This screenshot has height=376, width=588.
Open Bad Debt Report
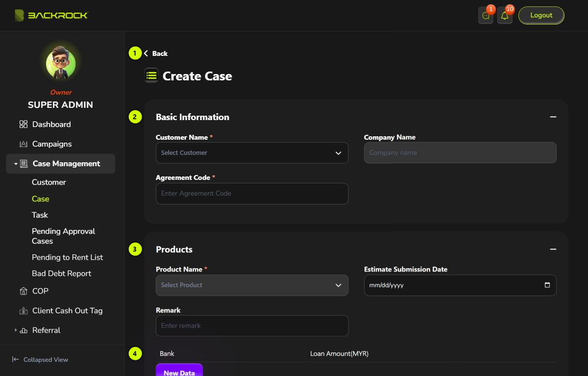(x=61, y=274)
